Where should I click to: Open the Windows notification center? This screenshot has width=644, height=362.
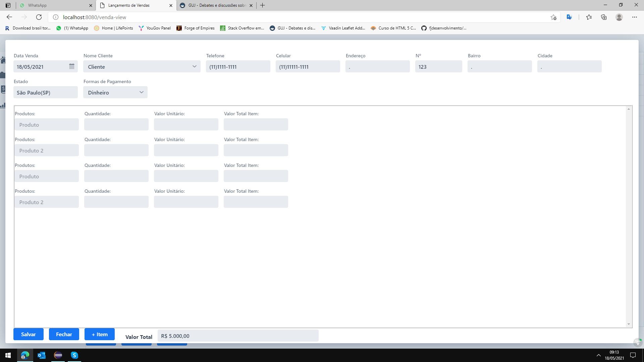click(x=633, y=355)
